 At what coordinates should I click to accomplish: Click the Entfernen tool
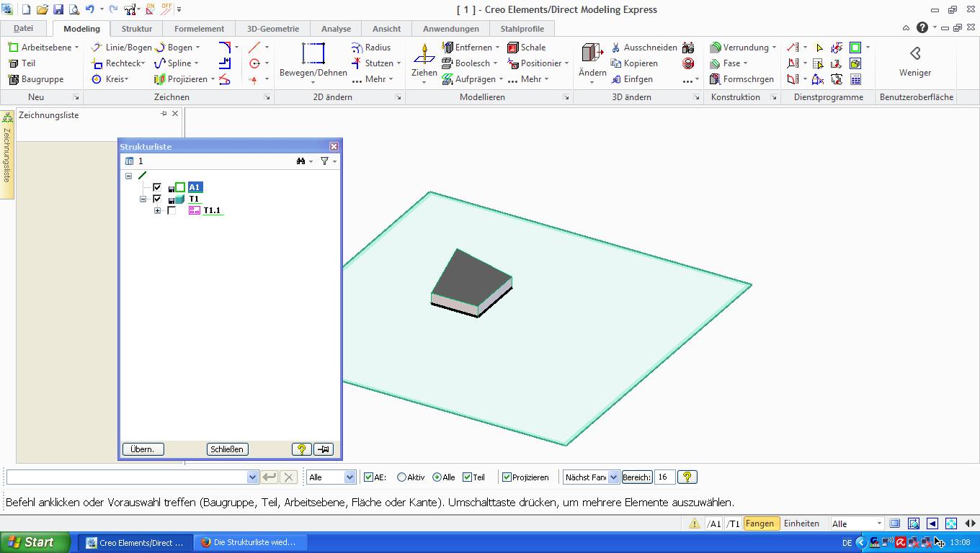click(x=470, y=48)
